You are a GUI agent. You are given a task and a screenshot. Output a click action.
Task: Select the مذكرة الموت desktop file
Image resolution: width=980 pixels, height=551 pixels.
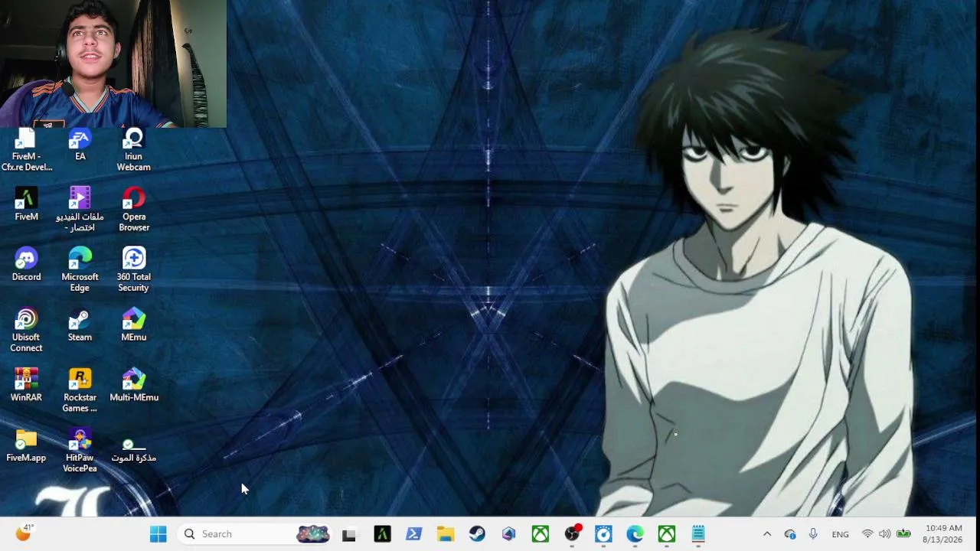click(x=133, y=450)
